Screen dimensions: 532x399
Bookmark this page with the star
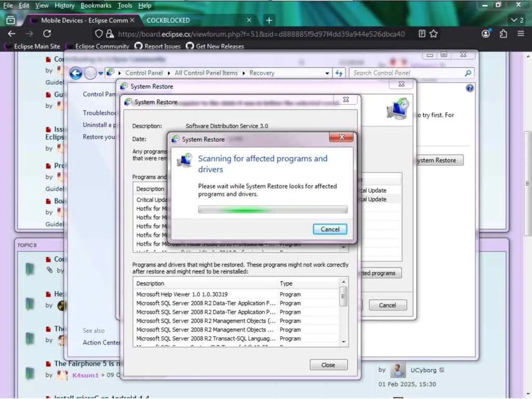coord(434,34)
